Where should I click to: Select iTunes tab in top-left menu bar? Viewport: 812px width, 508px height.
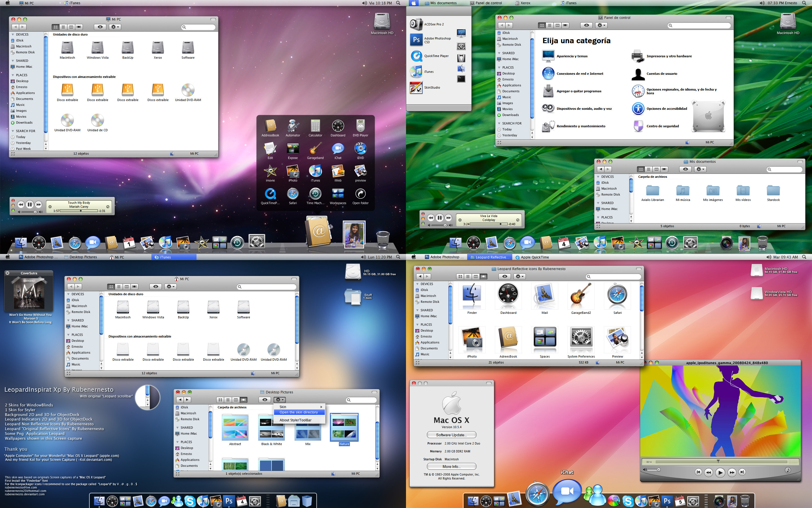(x=72, y=3)
